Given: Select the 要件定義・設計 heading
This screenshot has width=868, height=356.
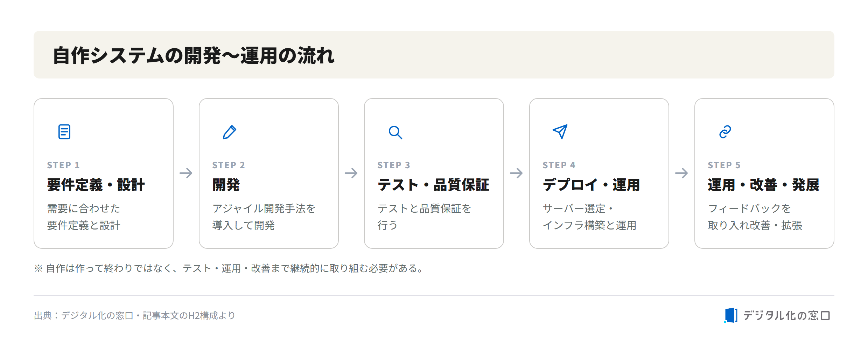Looking at the screenshot, I should pos(96,185).
